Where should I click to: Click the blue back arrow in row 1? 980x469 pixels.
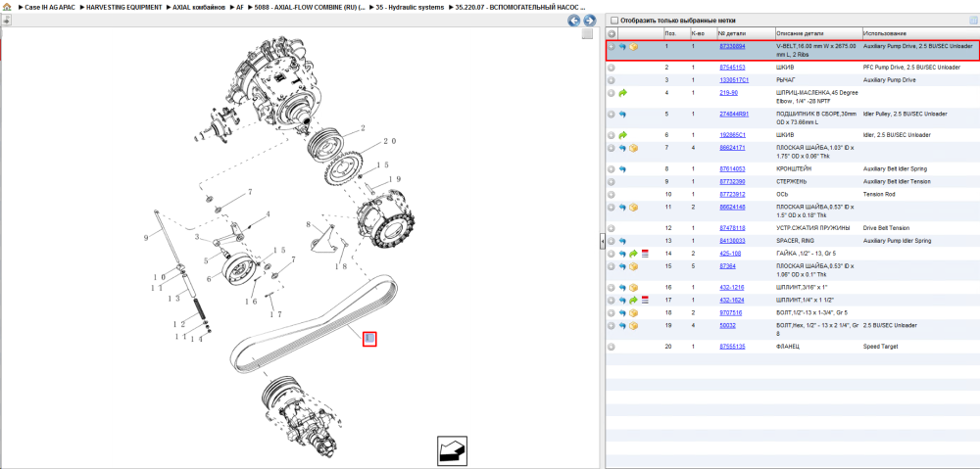click(x=622, y=47)
